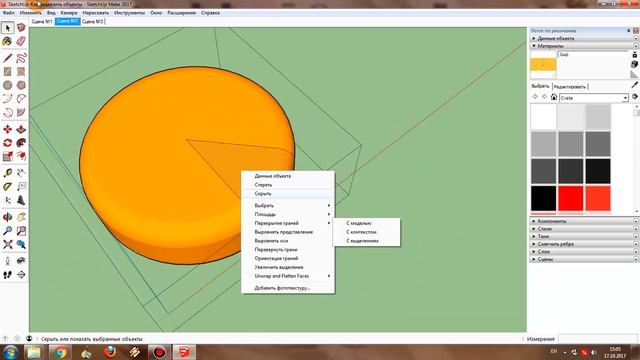The width and height of the screenshot is (640, 360).
Task: Expand the Данные объекта panel
Action: (x=583, y=38)
